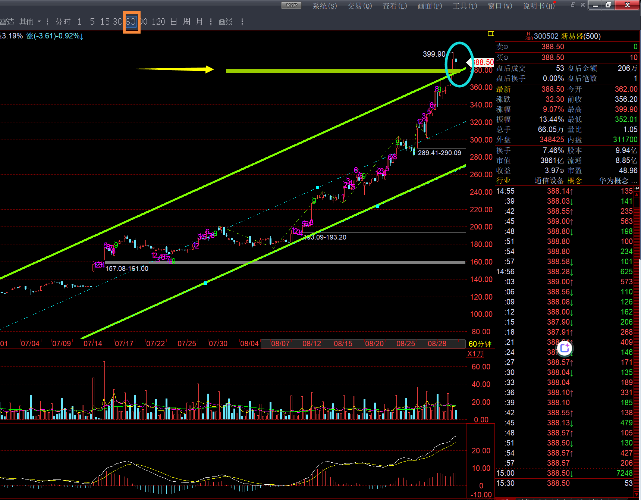Click the red stock marker icon before 300502

(528, 36)
